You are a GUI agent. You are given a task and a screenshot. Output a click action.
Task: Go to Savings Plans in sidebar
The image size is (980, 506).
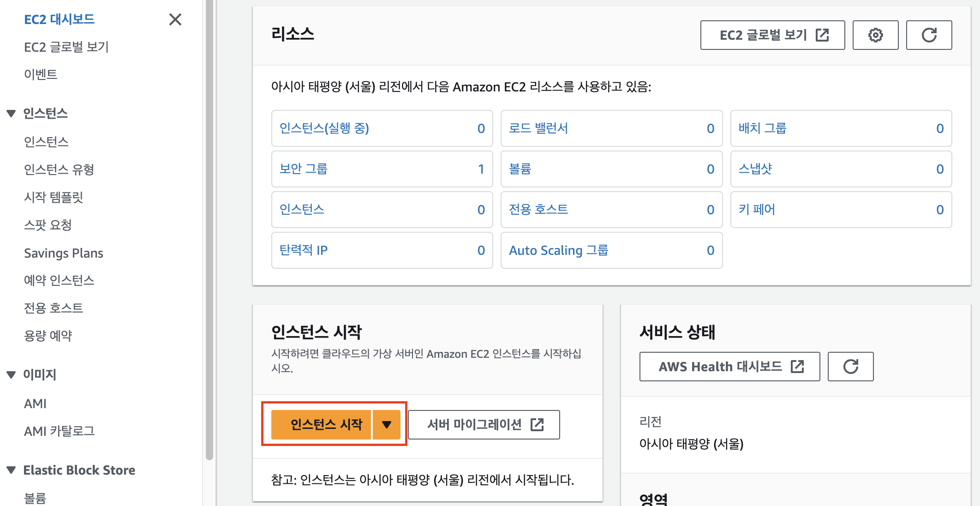[x=64, y=253]
